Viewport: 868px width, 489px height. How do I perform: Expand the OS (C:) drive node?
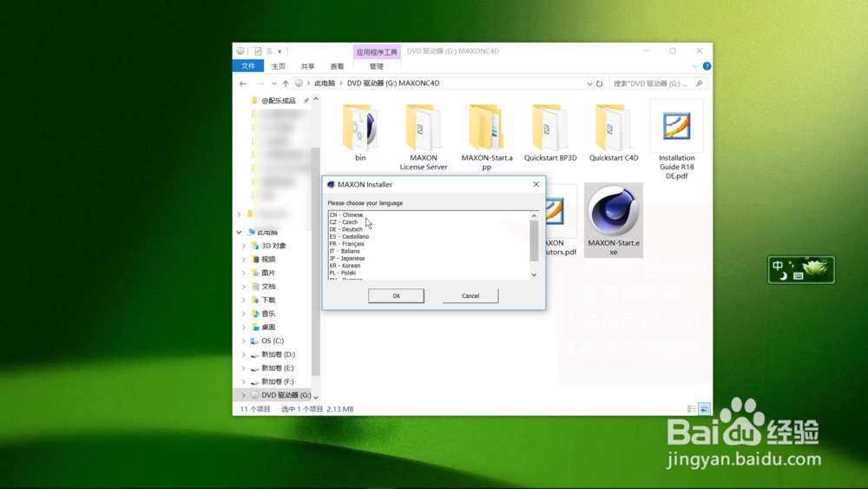(244, 341)
